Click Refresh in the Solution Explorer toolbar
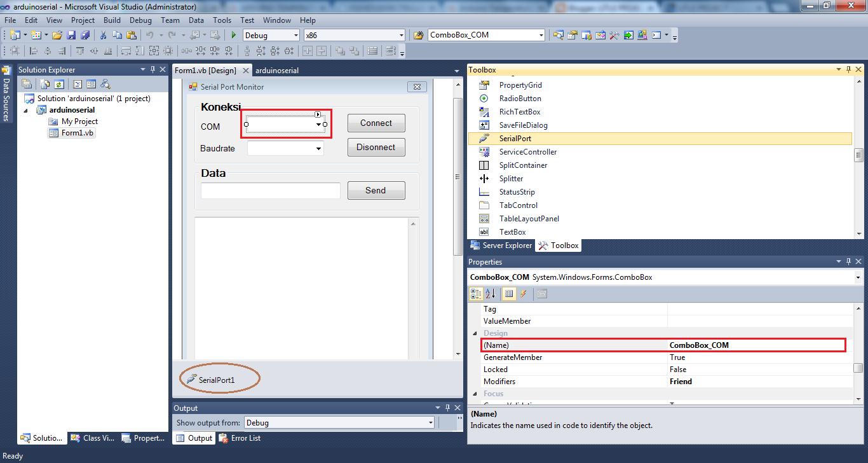 (58, 84)
